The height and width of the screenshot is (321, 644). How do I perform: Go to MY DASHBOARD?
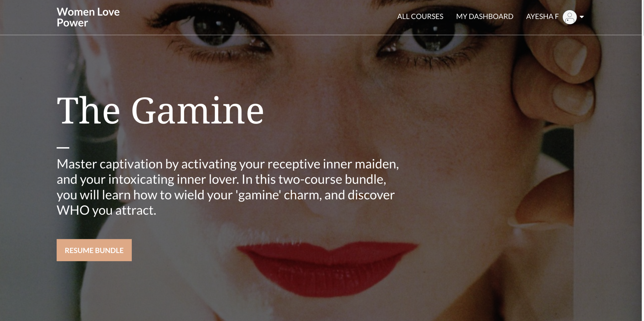pos(485,16)
